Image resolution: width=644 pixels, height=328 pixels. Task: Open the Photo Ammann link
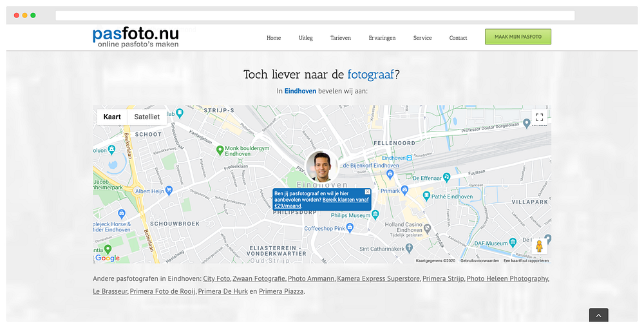pyautogui.click(x=311, y=278)
